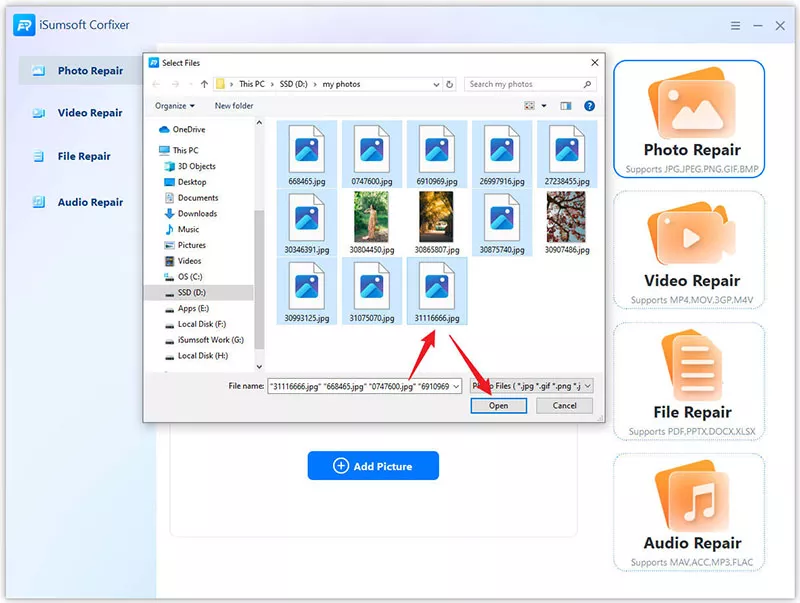The width and height of the screenshot is (800, 603).
Task: Open the hamburger menu in Corfixer title bar
Action: pos(735,26)
